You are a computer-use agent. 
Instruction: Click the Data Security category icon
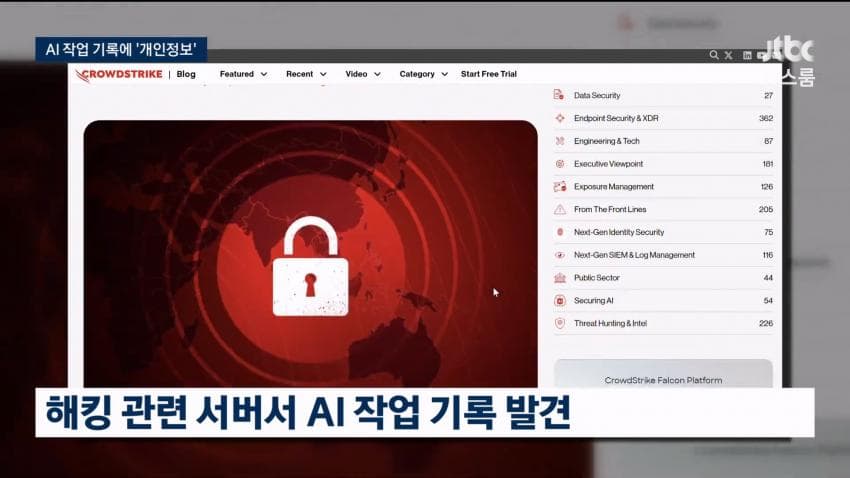pyautogui.click(x=559, y=95)
